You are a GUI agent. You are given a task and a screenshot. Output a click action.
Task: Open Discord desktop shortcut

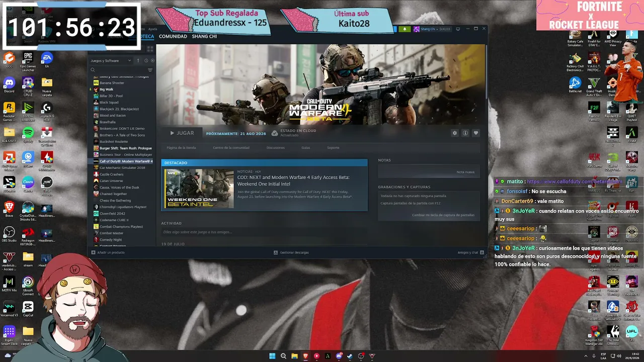click(9, 84)
